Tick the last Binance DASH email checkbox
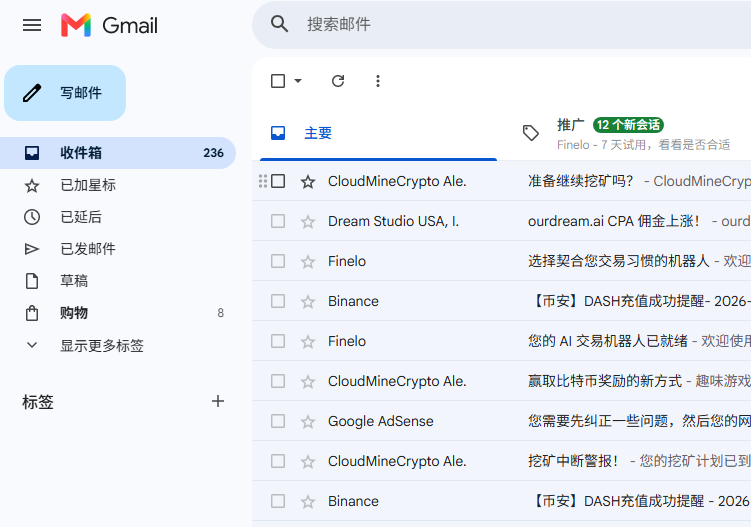The width and height of the screenshot is (751, 527). click(278, 501)
